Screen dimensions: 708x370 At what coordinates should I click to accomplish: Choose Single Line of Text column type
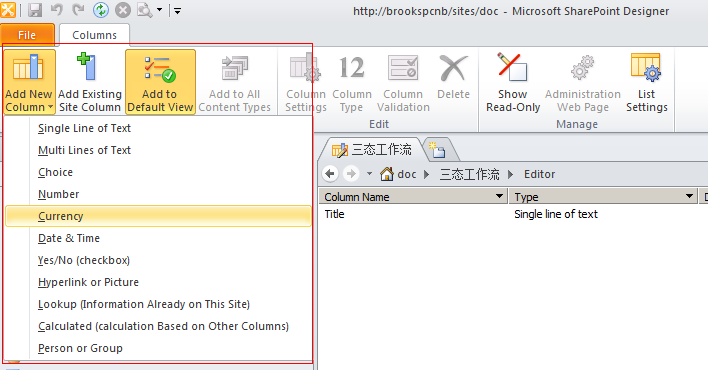click(158, 128)
